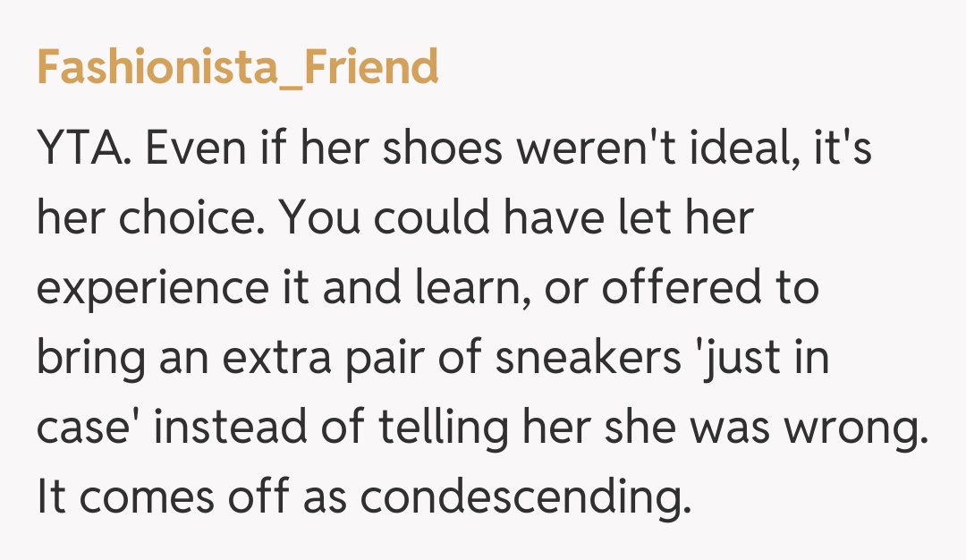Open the Fashionista_Friend user profile
Viewport: 966px width, 560px height.
(x=237, y=67)
